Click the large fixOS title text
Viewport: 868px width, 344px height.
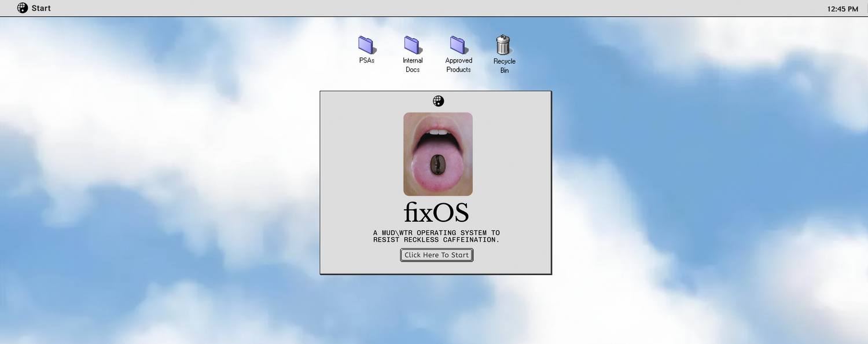tap(436, 213)
